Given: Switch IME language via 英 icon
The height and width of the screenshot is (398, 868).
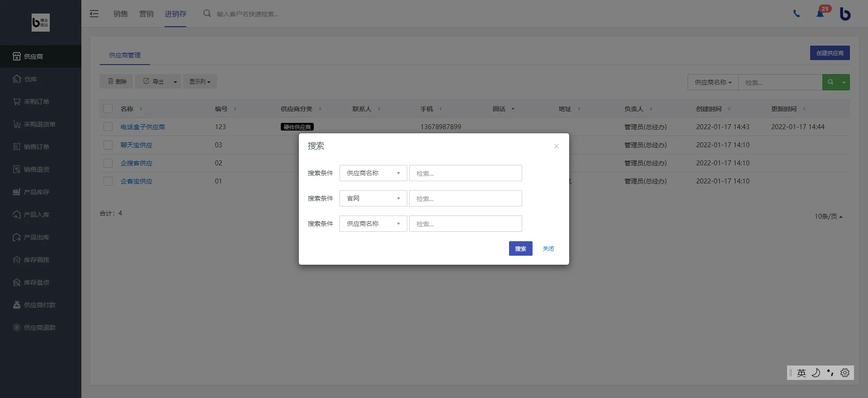Looking at the screenshot, I should pos(802,373).
